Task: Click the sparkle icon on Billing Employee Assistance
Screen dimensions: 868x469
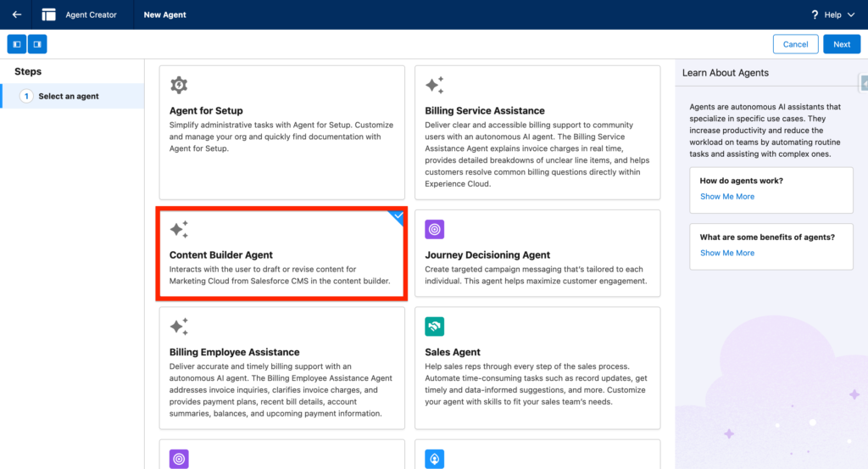Action: [x=179, y=327]
